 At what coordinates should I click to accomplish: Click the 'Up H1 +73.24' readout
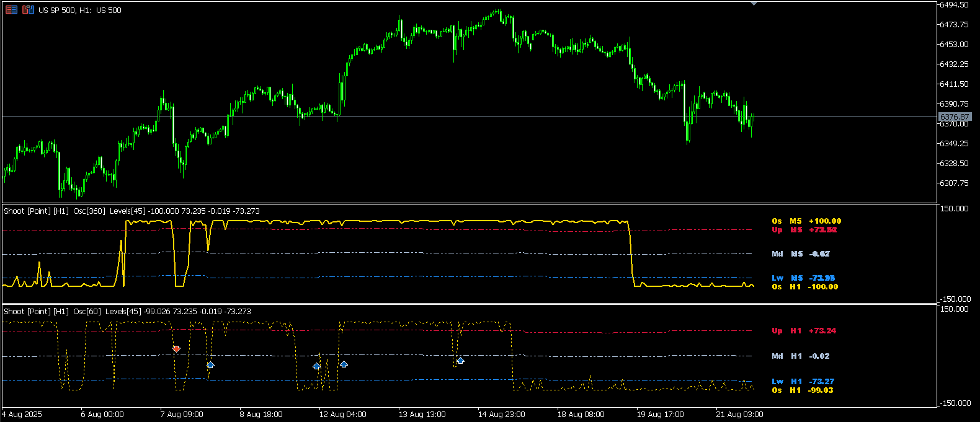(804, 331)
